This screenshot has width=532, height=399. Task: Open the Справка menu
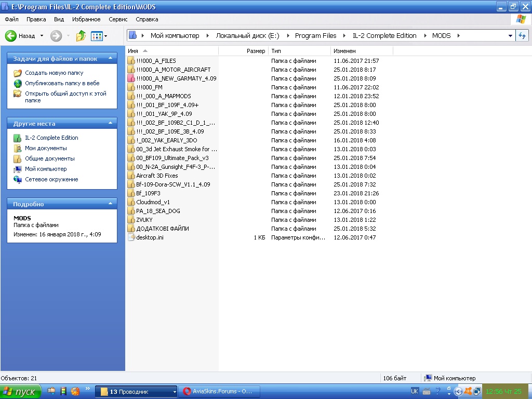[147, 19]
